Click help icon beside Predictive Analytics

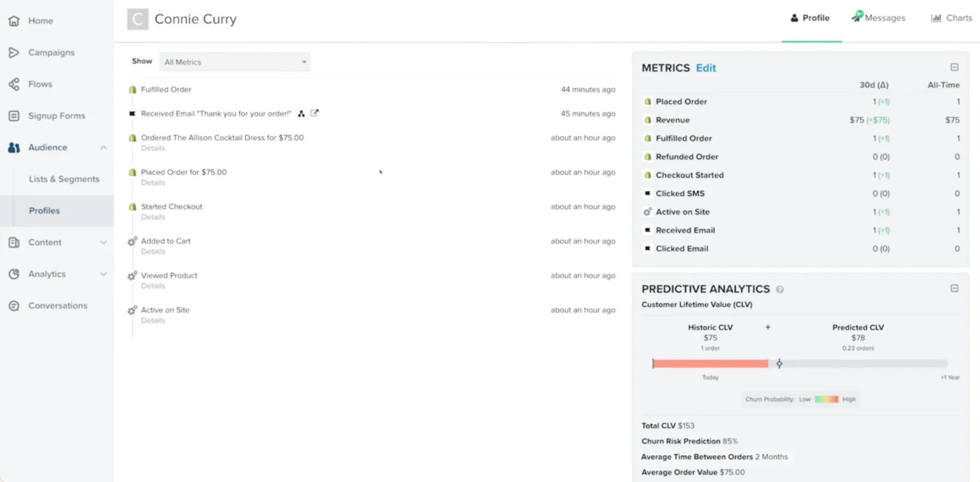(780, 290)
